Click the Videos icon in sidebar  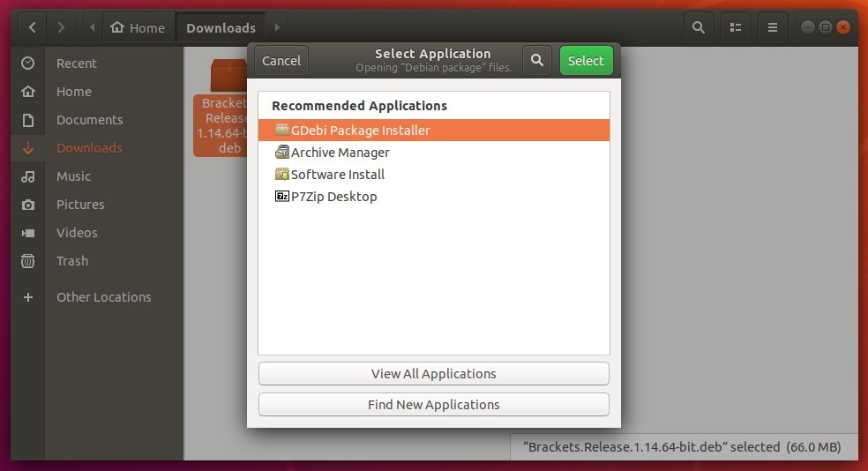pos(27,233)
